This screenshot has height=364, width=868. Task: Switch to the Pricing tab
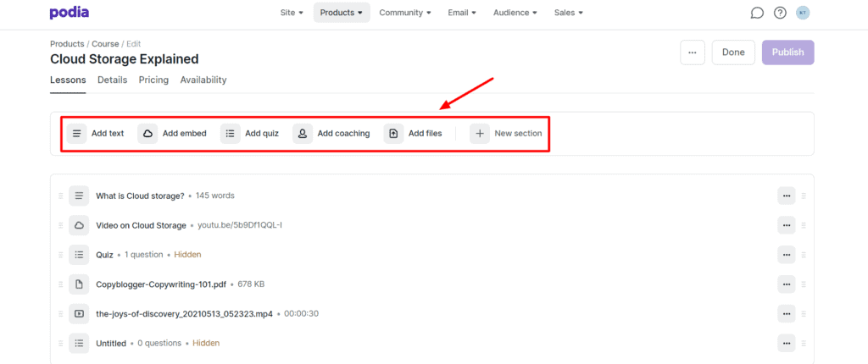click(x=153, y=80)
